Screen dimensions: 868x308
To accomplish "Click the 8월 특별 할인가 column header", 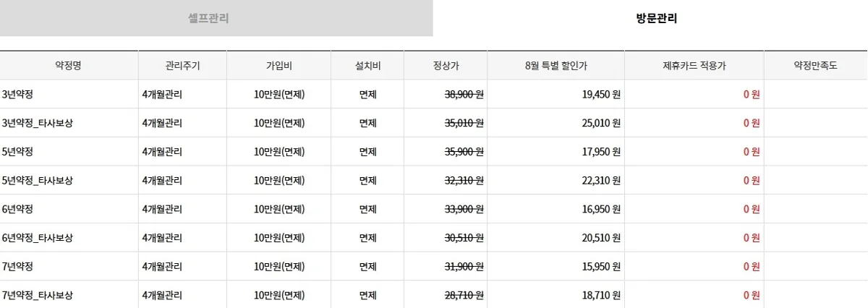I will pyautogui.click(x=556, y=66).
